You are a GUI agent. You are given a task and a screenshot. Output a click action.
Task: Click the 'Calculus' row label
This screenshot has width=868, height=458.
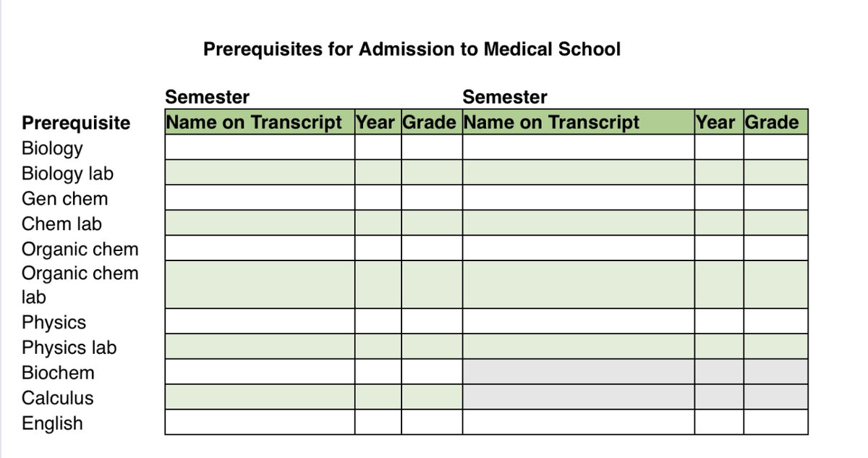click(57, 398)
